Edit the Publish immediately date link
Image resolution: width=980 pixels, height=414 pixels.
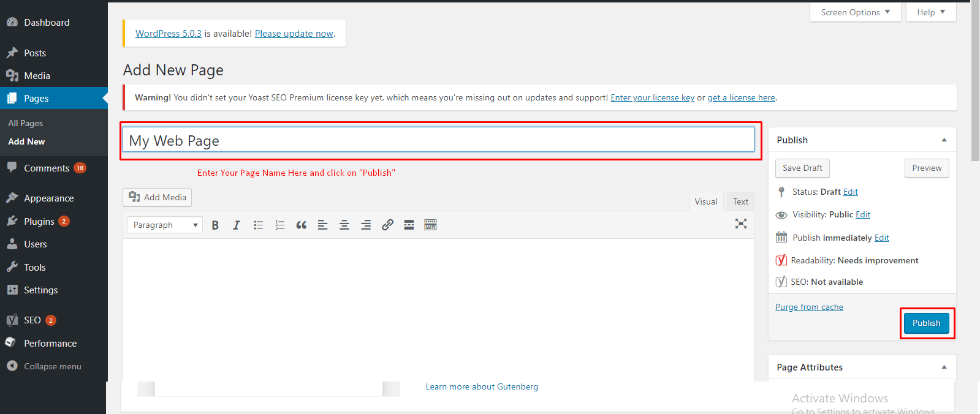[882, 238]
